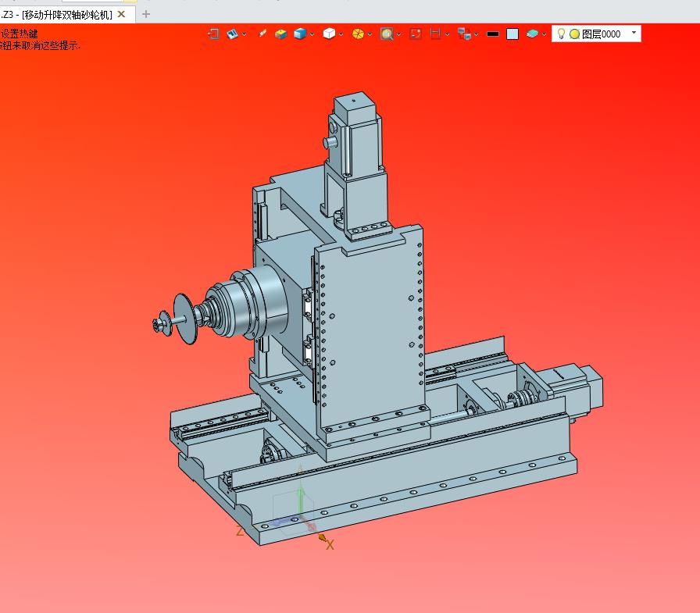Open the teal plane dropdown arrow
Image resolution: width=700 pixels, height=613 pixels.
545,34
